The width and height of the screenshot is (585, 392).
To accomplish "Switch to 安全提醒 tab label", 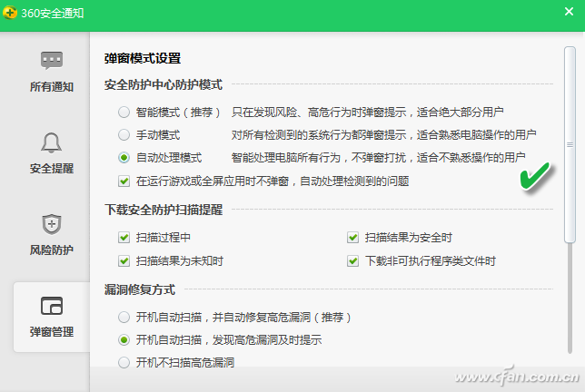I will pos(52,169).
